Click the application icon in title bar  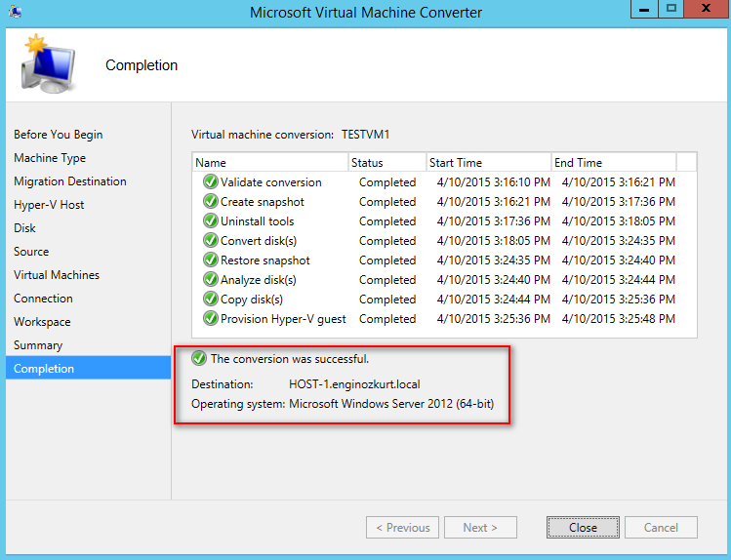tap(15, 11)
